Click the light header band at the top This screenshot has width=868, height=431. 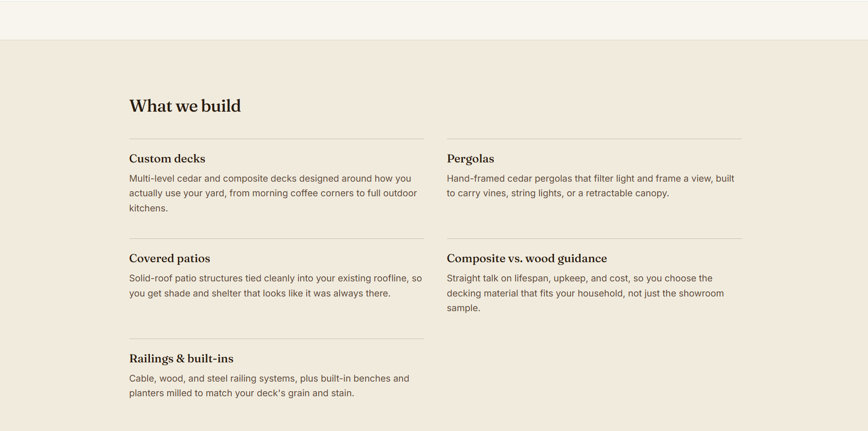pos(434,20)
